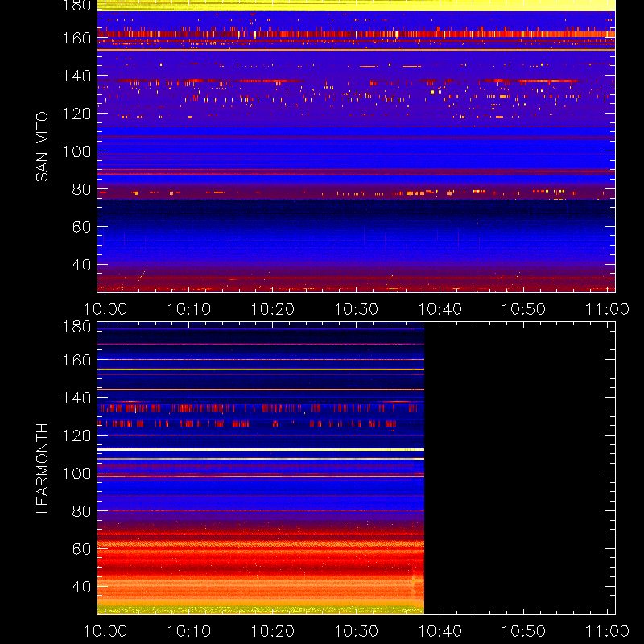Select the 120 label on San Vito axis
Viewport: 644px width, 644px height.
76,114
